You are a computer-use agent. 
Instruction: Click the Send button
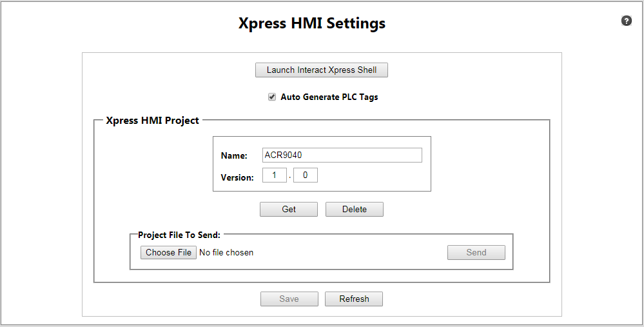tap(476, 253)
